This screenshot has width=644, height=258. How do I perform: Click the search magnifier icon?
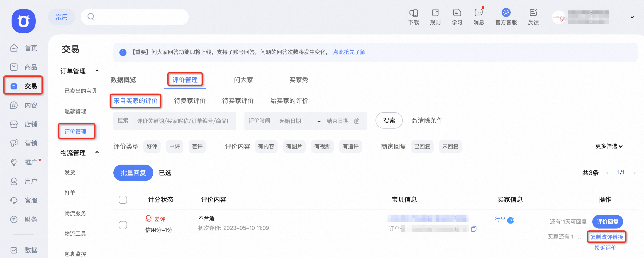pyautogui.click(x=91, y=17)
